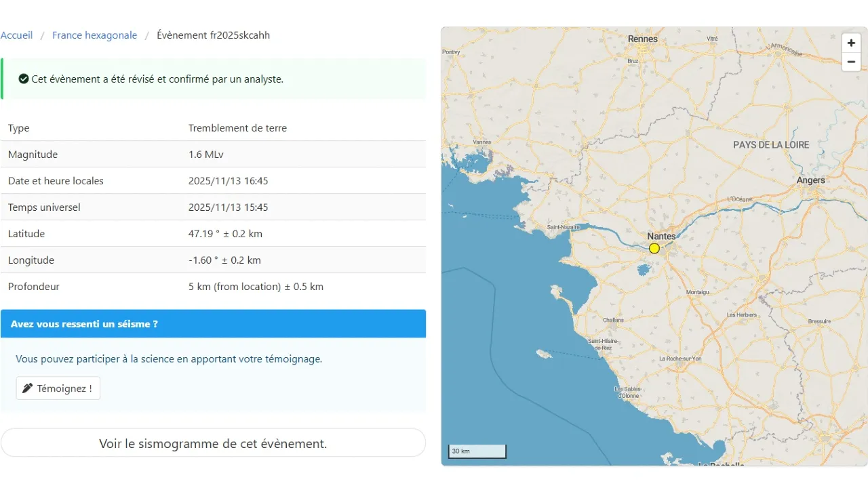868x488 pixels.
Task: Go to Accueil in the breadcrumb
Action: 16,35
